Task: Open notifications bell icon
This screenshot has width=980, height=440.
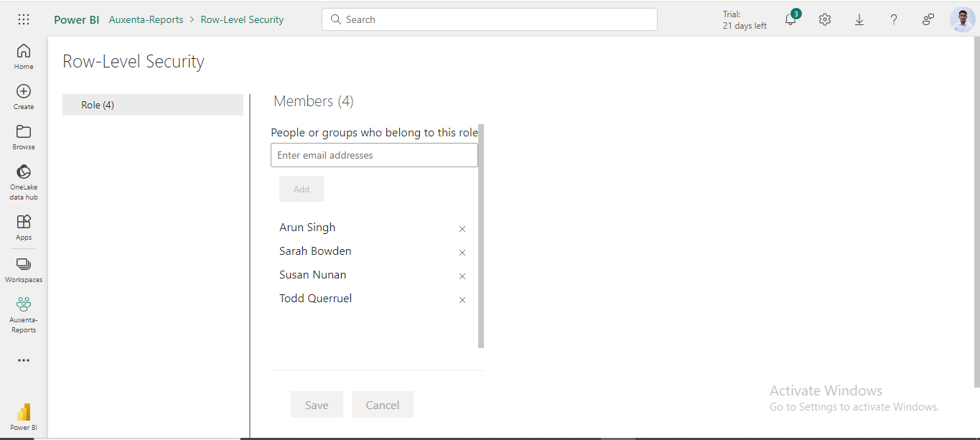Action: 790,19
